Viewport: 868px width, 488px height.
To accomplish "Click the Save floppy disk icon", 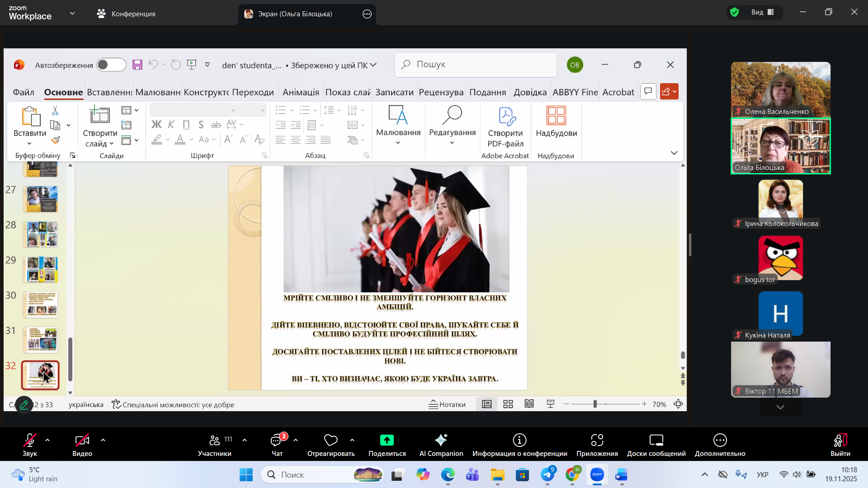I will (x=137, y=65).
